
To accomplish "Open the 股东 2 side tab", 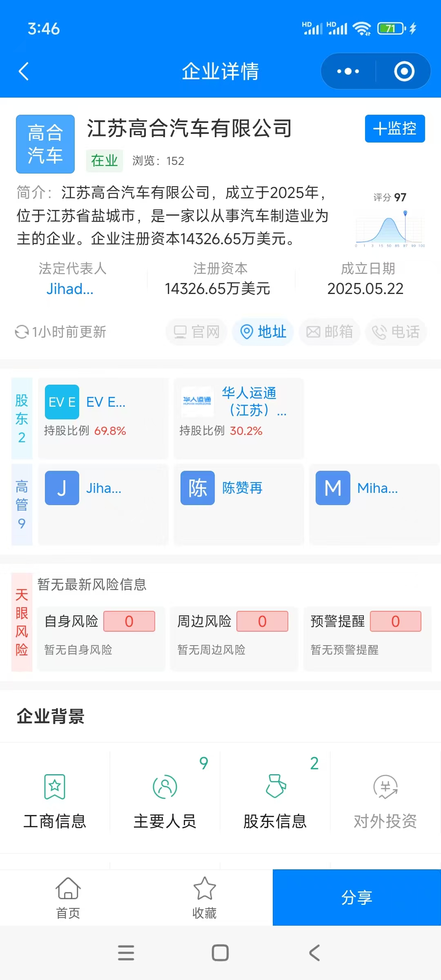I will 22,419.
